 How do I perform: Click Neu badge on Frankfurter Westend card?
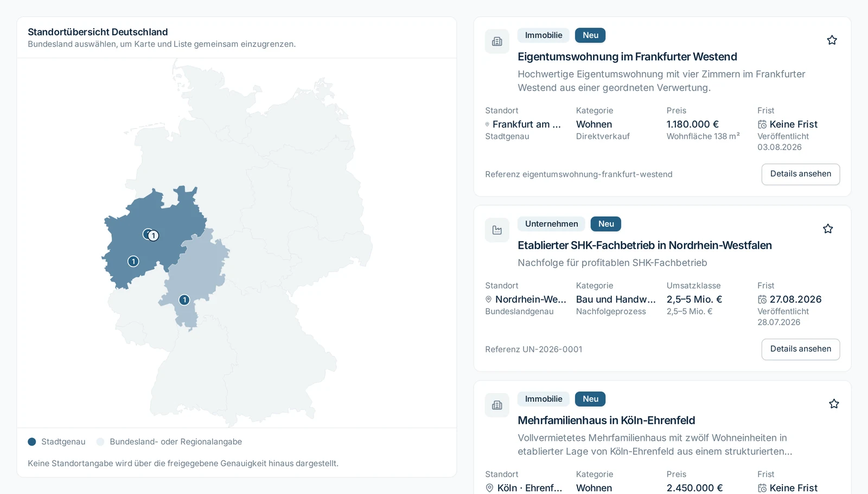(x=590, y=35)
